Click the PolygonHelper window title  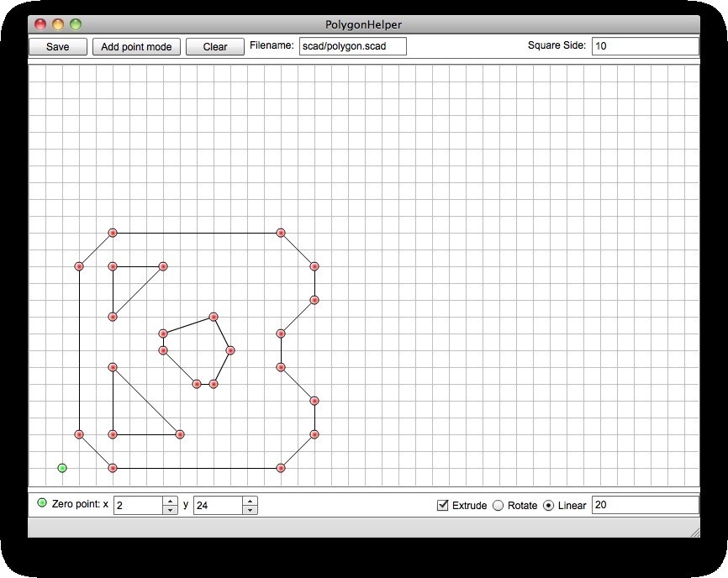[363, 24]
